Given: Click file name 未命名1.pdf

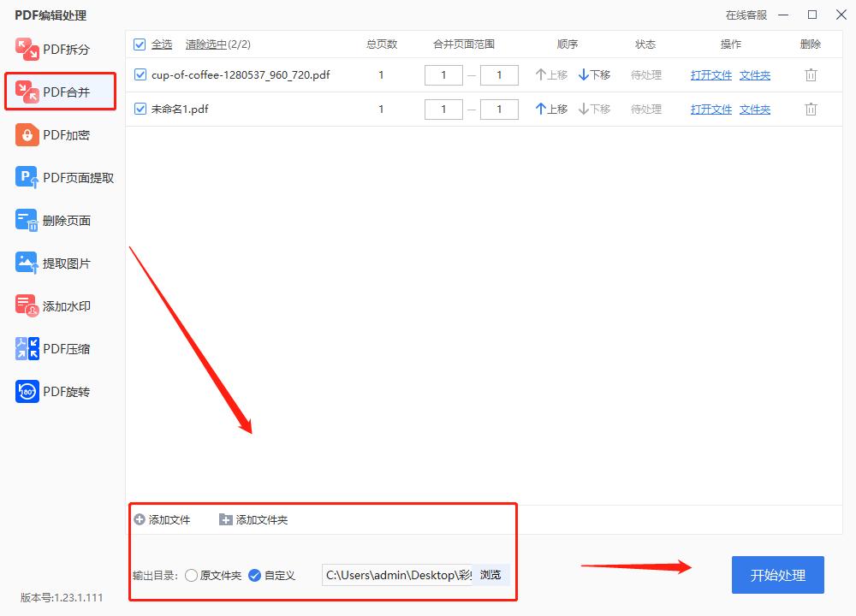Looking at the screenshot, I should coord(180,110).
